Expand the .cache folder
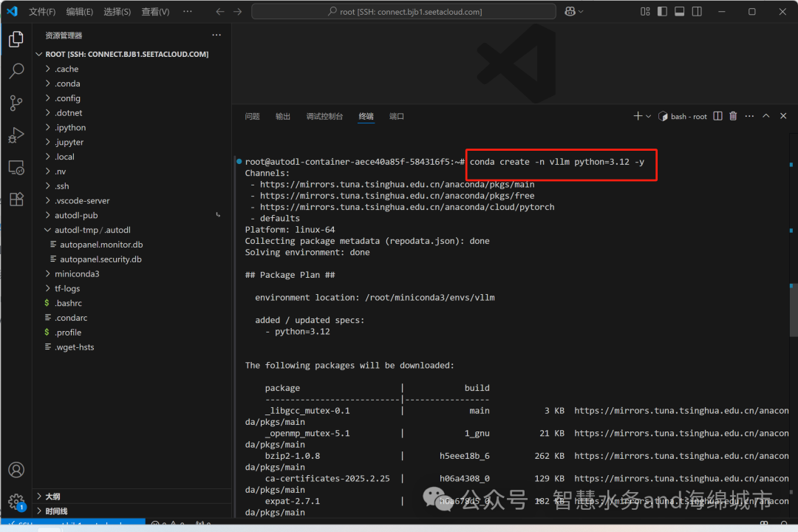The image size is (798, 532). coord(131,69)
